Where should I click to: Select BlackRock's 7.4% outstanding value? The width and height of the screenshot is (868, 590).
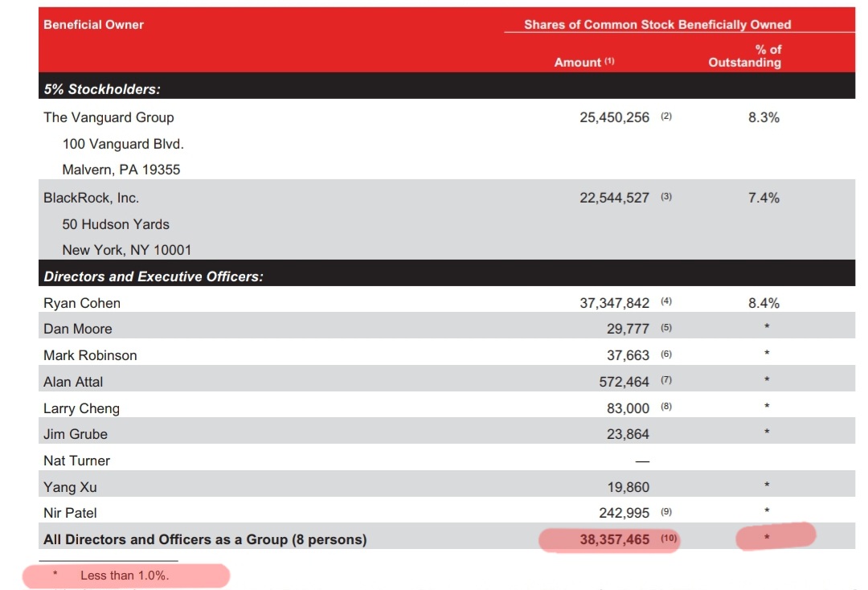pos(764,198)
